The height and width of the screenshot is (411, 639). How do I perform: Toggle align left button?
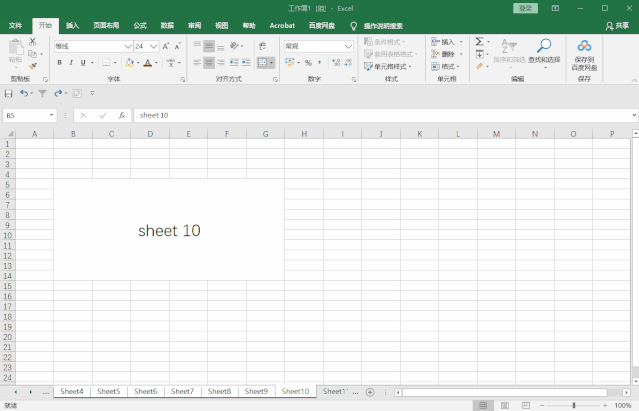click(197, 63)
